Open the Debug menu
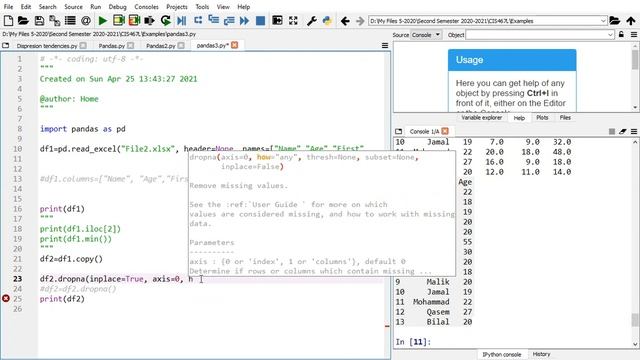 click(x=118, y=7)
